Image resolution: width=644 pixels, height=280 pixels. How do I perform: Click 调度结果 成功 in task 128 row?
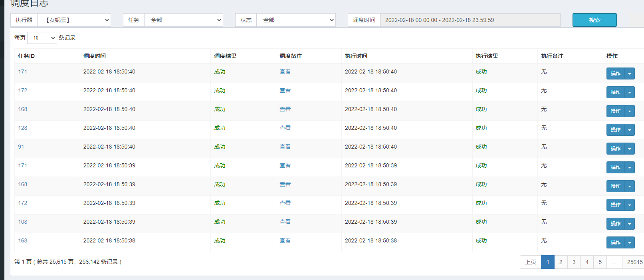220,128
